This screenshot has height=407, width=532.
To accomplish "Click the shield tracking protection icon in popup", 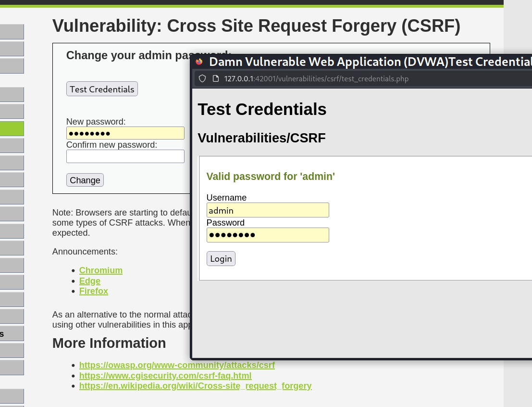I will (202, 79).
